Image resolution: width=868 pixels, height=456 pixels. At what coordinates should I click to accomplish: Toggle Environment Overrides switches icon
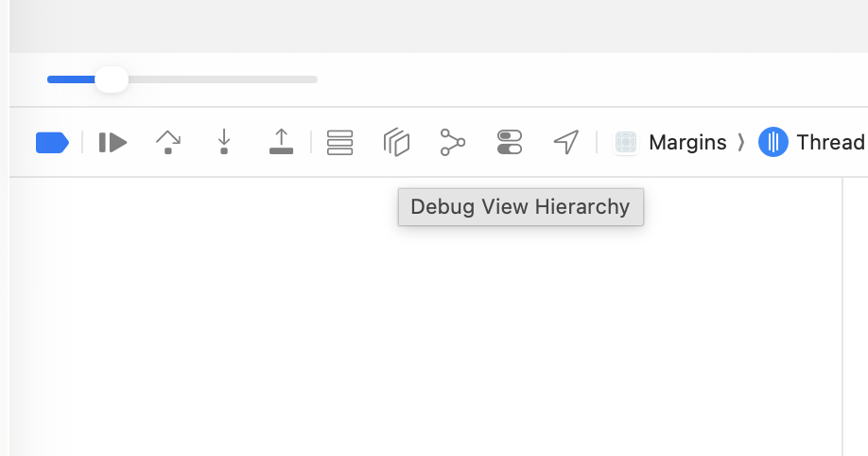pyautogui.click(x=510, y=143)
